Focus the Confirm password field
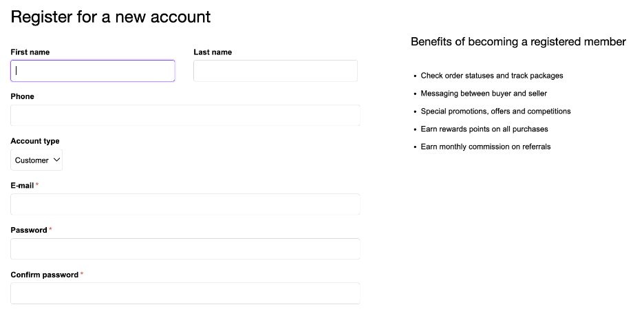Viewport: 644px width, 318px height. pyautogui.click(x=185, y=293)
